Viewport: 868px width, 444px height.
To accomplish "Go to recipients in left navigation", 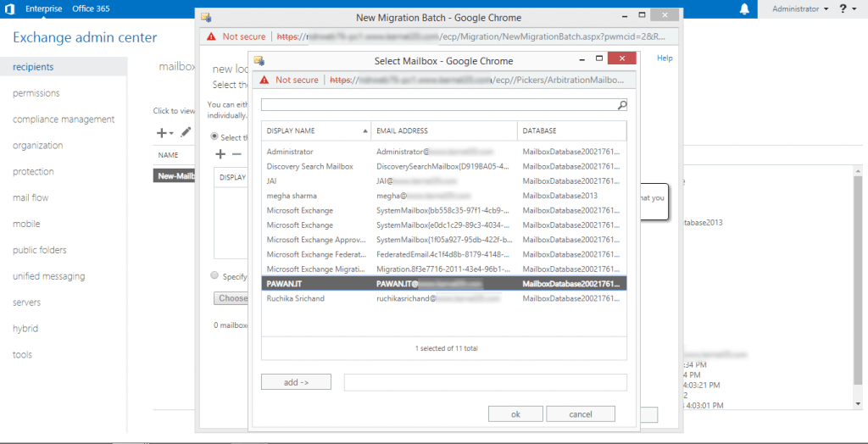I will (33, 67).
